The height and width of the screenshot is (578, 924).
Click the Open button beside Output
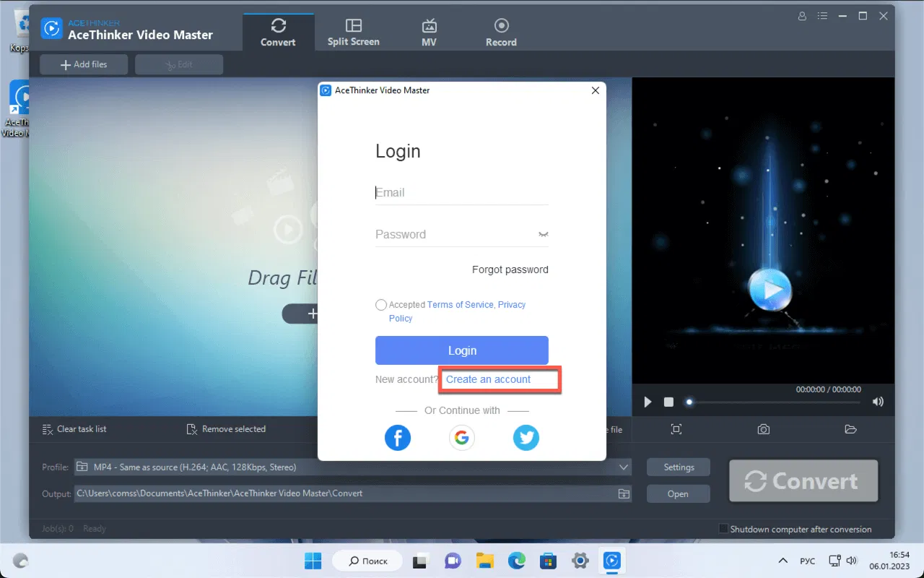(x=679, y=494)
